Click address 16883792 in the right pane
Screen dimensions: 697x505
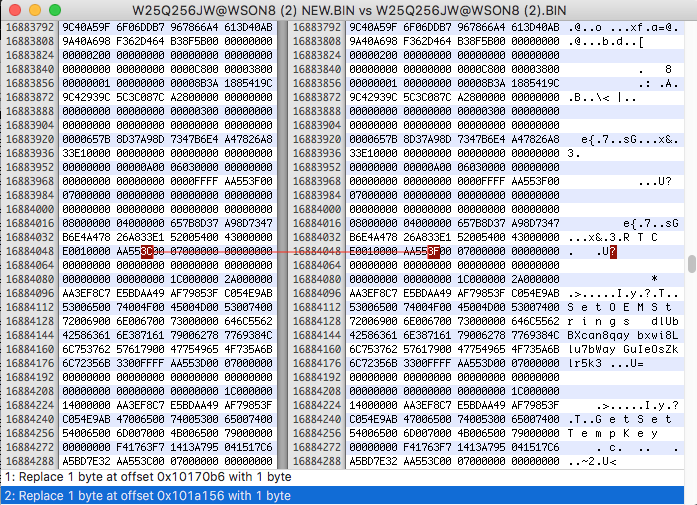pyautogui.click(x=316, y=27)
